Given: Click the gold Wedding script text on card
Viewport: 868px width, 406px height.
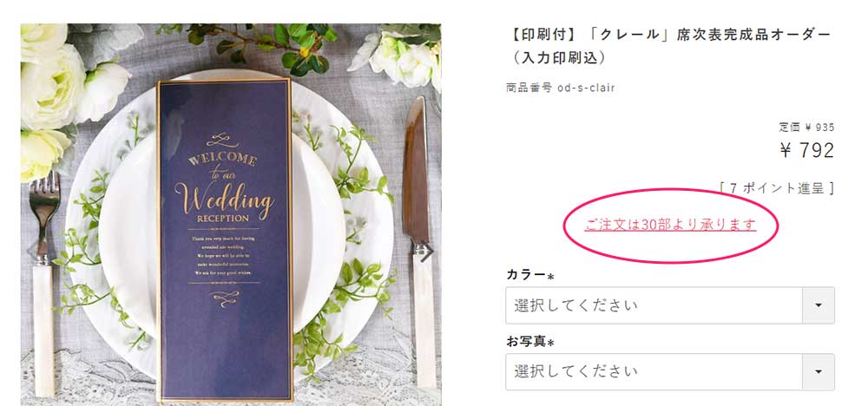Looking at the screenshot, I should pos(224,198).
